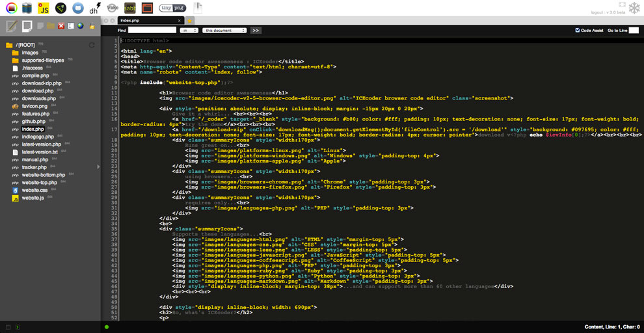
Task: Open a new tab with star button
Action: 190,21
